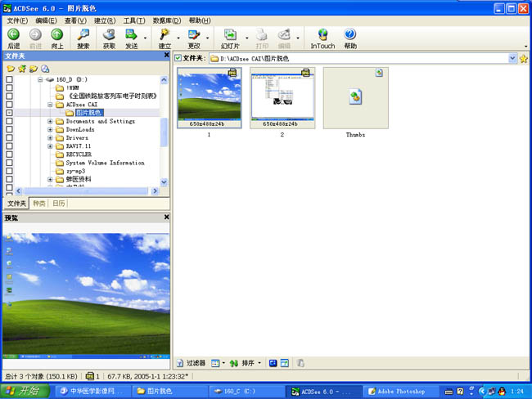The height and width of the screenshot is (399, 532).
Task: Expand the DownLoads folder node
Action: tap(50, 129)
